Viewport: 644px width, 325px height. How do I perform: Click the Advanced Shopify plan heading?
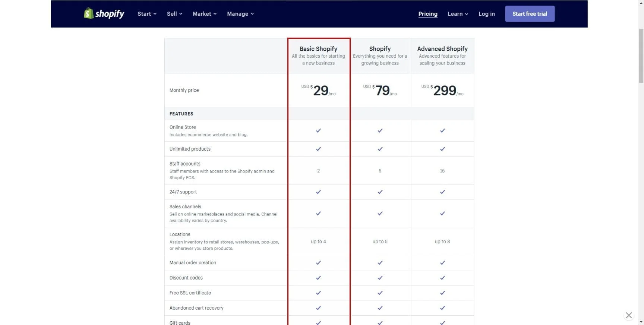442,49
